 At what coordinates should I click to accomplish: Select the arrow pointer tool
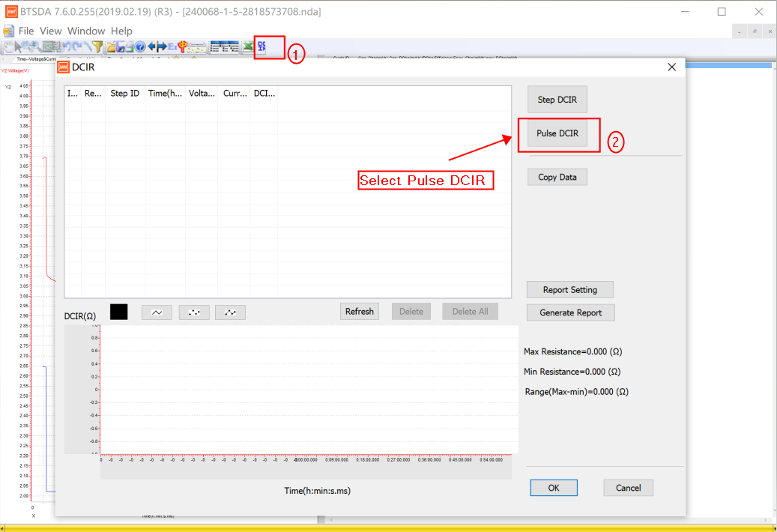point(18,46)
